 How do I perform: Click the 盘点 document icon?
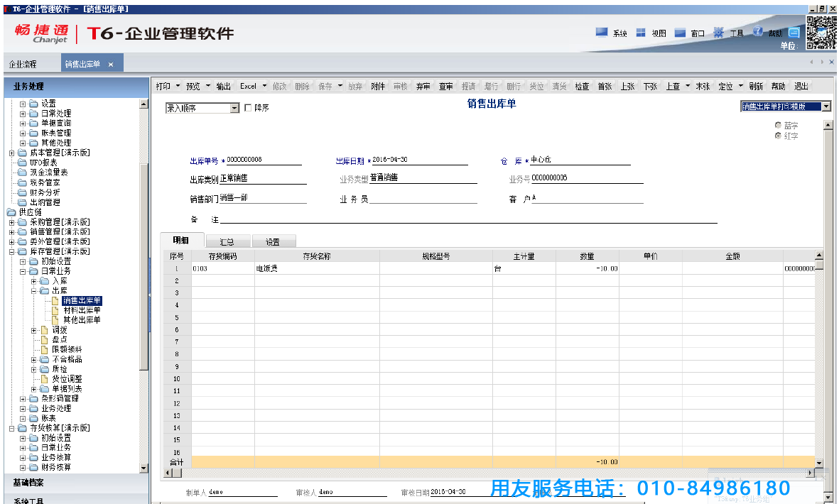click(x=45, y=340)
